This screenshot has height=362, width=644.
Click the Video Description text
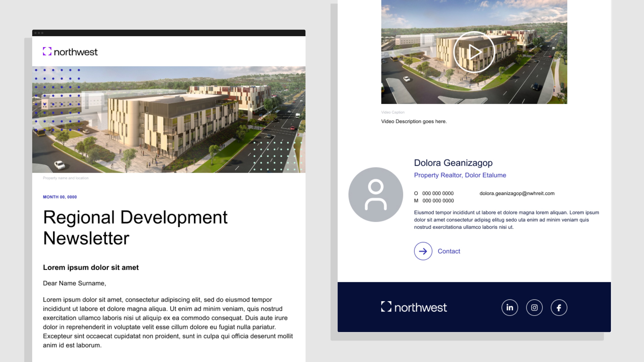414,121
